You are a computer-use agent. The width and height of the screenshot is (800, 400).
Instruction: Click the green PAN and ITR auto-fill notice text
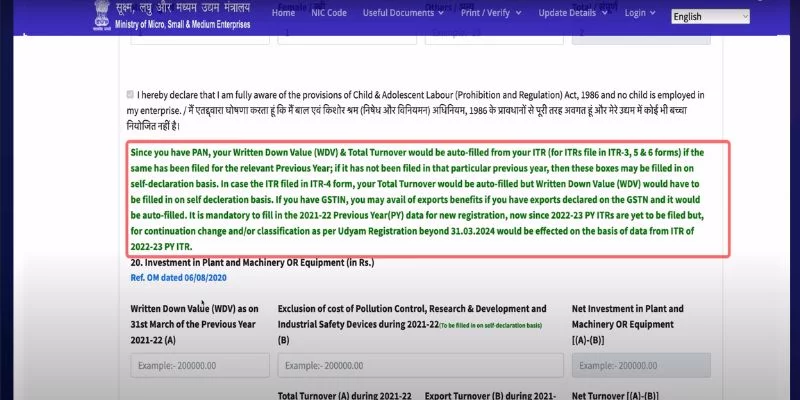coord(417,199)
